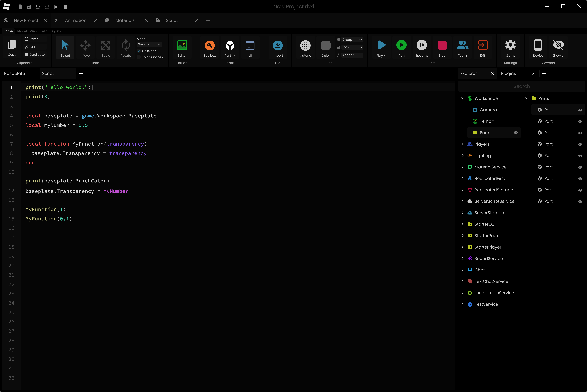587x392 pixels.
Task: Toggle the Collisions checkbox
Action: pos(139,51)
